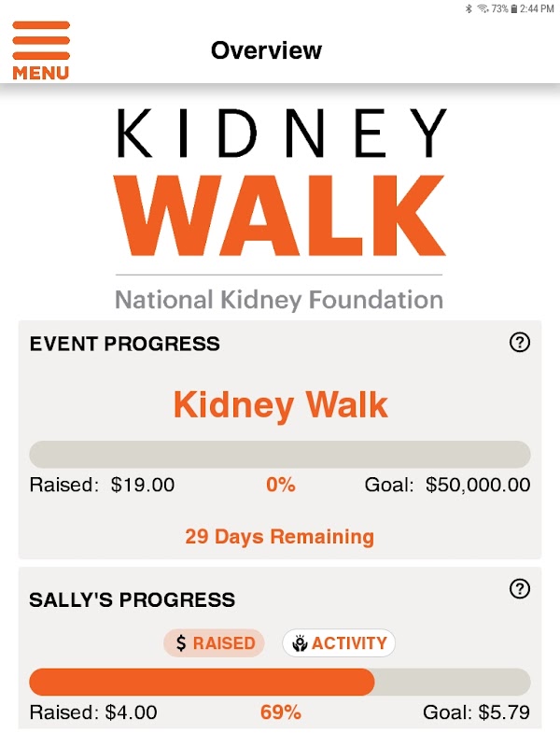The height and width of the screenshot is (747, 560).
Task: Tap the Wi-Fi signal status icon
Action: coord(483,8)
